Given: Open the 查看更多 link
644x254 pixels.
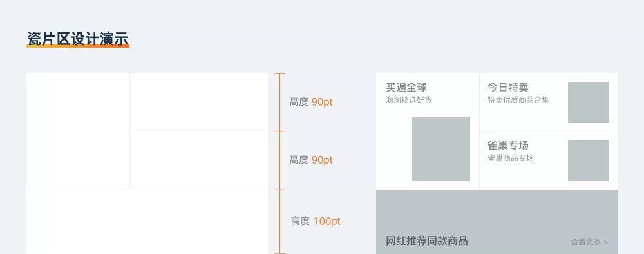Looking at the screenshot, I should (x=589, y=242).
